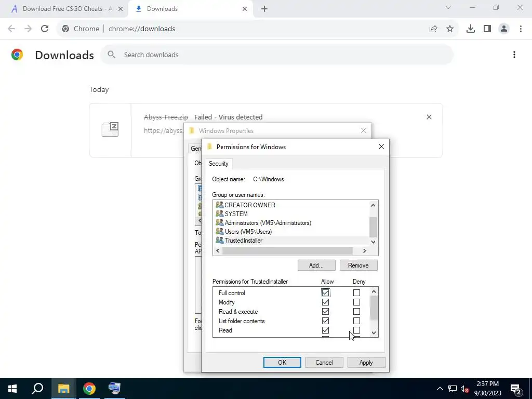Open the Downloads page more actions menu
532x399 pixels.
pos(514,55)
